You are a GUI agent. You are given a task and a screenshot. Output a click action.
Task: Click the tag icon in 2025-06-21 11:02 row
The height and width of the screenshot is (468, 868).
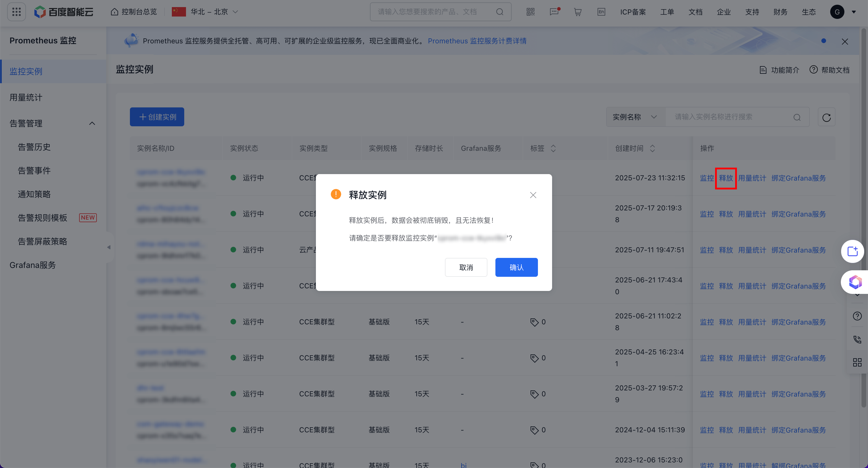[534, 322]
